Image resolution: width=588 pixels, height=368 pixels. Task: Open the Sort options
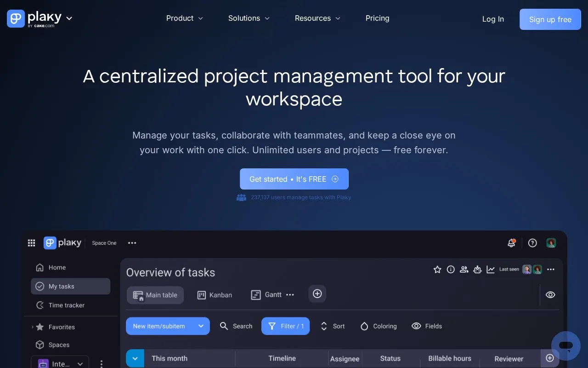coord(332,326)
